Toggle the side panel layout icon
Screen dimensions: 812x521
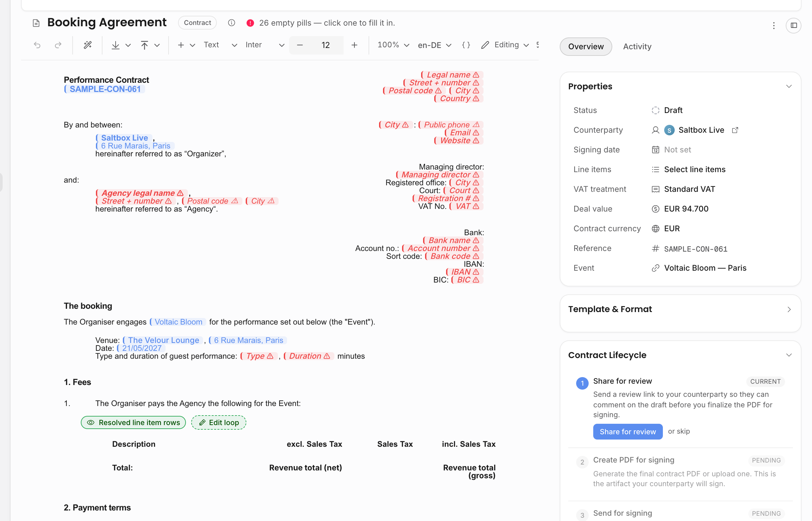tap(793, 25)
